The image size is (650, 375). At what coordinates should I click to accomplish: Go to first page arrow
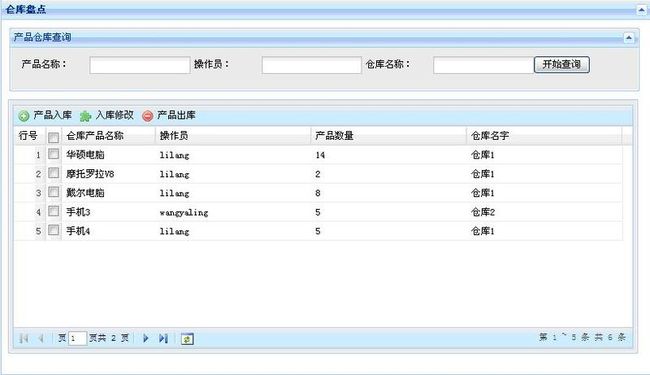(x=24, y=339)
